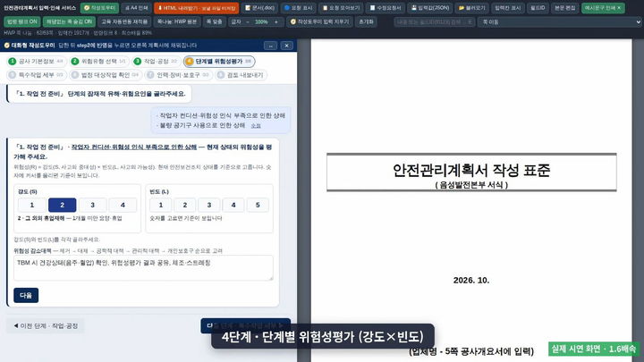Select frequency 빈도 value 1
644x362 pixels.
pyautogui.click(x=161, y=205)
